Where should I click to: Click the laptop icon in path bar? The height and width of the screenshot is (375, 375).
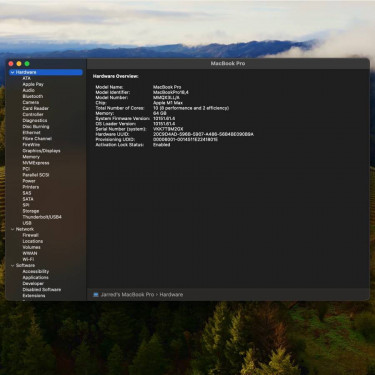[x=96, y=295]
